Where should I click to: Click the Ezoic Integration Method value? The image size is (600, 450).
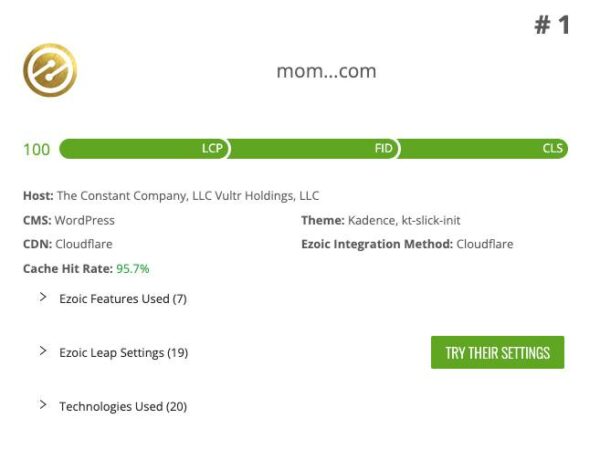[x=485, y=244]
